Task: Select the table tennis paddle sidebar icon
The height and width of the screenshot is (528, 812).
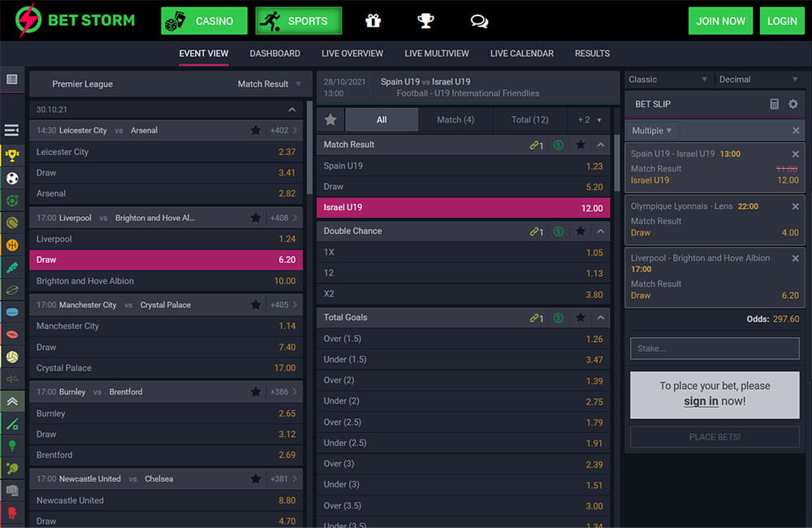Action: (12, 469)
